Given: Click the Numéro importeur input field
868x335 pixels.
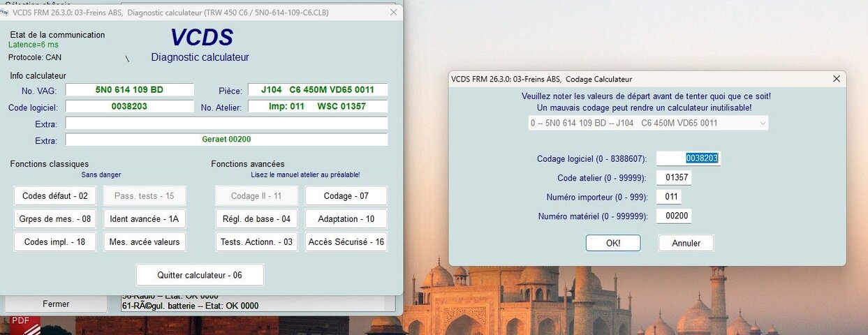Looking at the screenshot, I should pos(669,197).
